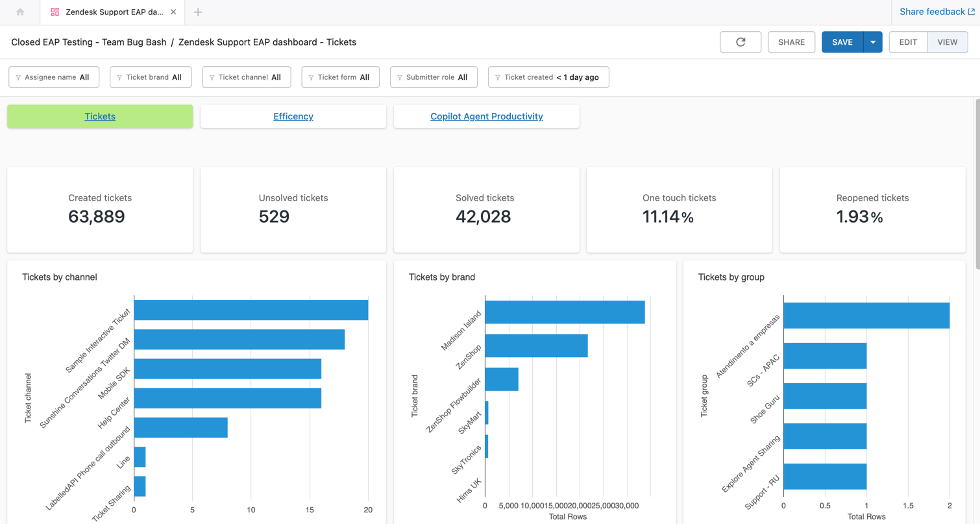Click the home icon tab
980x524 pixels.
(x=20, y=12)
